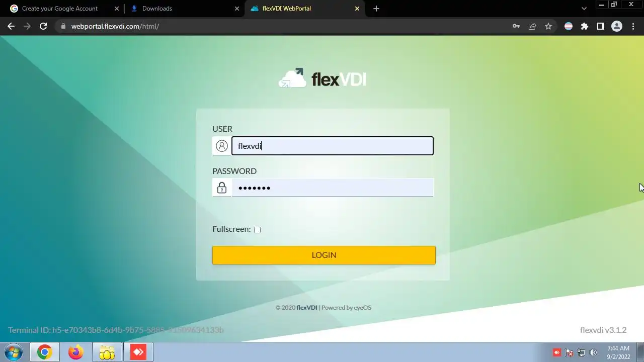Click the flexVDI link in the footer

(x=307, y=308)
